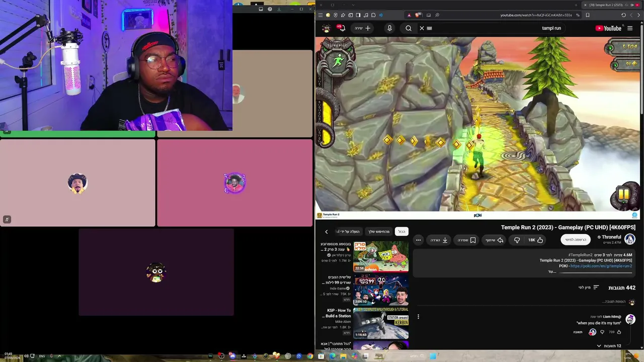Go to the YouTube home logo

coord(608,28)
